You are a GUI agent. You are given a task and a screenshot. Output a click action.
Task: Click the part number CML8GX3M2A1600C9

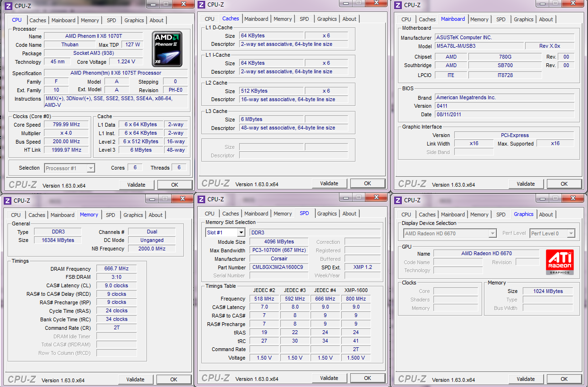click(279, 267)
